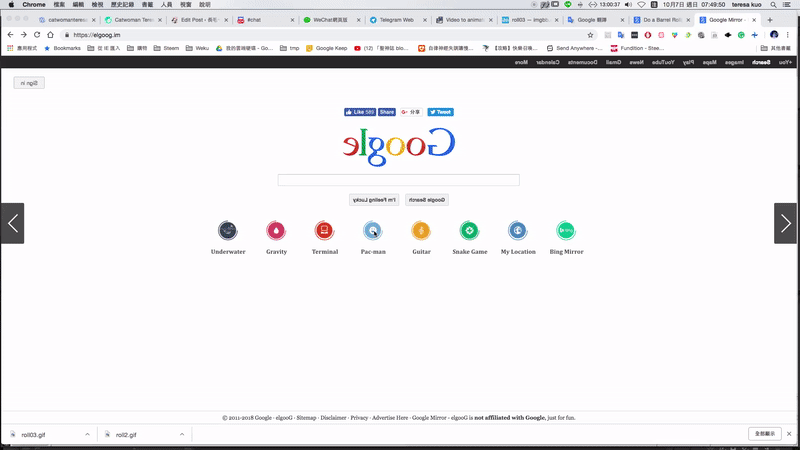
Task: Launch the Gravity icon
Action: click(x=276, y=231)
